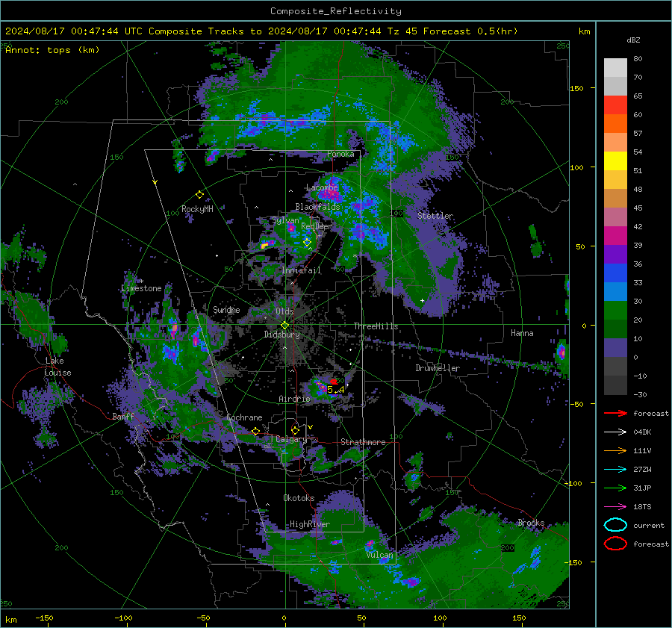This screenshot has height=628, width=672.
Task: Select the Sylvan map label
Action: click(x=285, y=220)
